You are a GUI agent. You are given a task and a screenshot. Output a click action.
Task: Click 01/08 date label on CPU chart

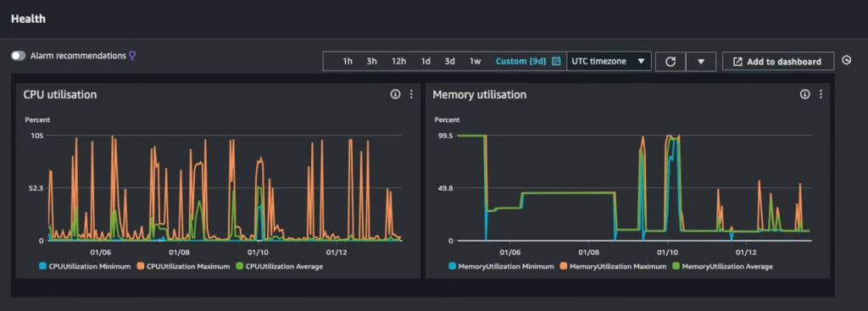tap(180, 253)
